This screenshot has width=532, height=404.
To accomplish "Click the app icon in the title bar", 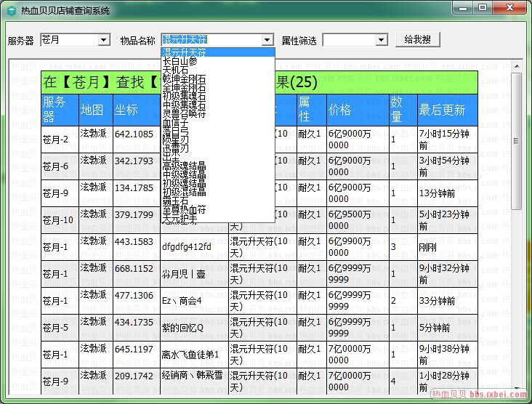I will [11, 10].
